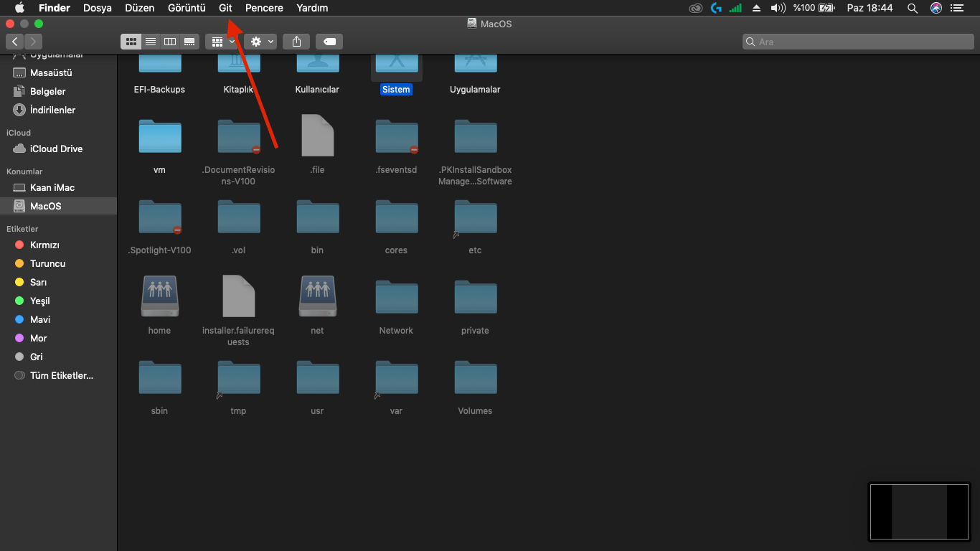The width and height of the screenshot is (980, 551).
Task: Open the Düzen menu
Action: coord(139,8)
